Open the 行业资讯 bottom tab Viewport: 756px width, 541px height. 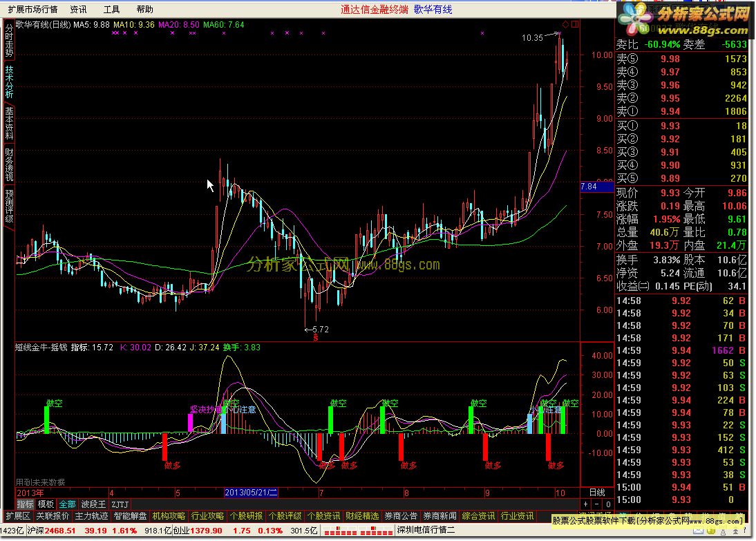point(517,516)
